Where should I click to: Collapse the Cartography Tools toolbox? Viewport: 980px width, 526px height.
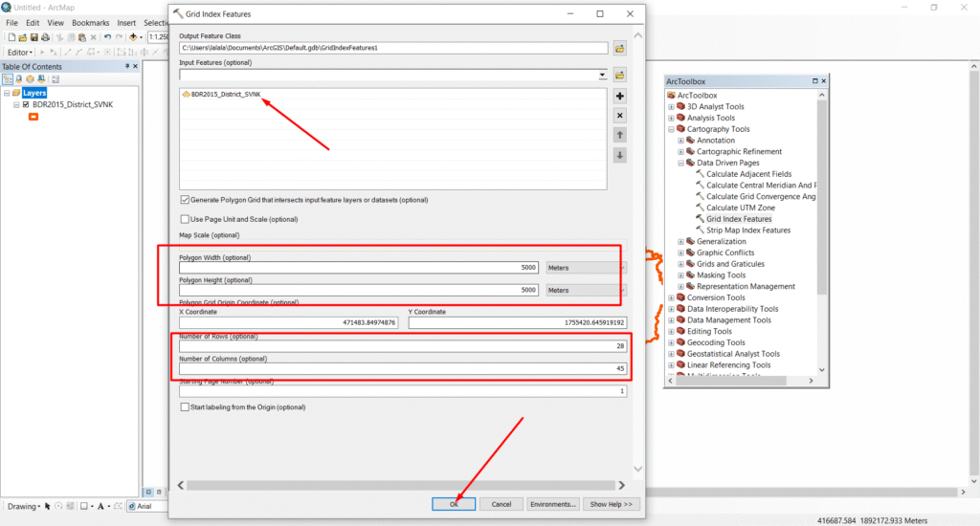[671, 129]
